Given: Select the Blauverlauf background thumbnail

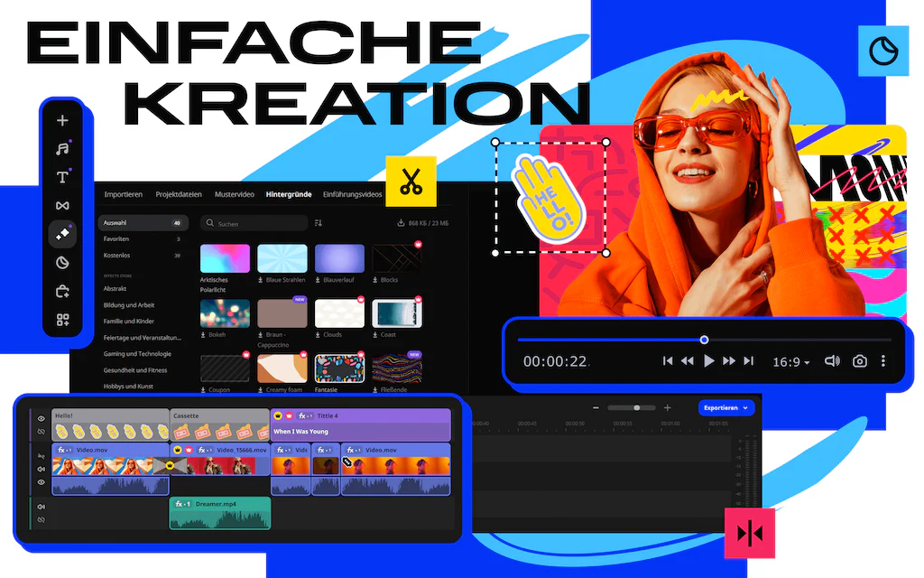Looking at the screenshot, I should 339,258.
